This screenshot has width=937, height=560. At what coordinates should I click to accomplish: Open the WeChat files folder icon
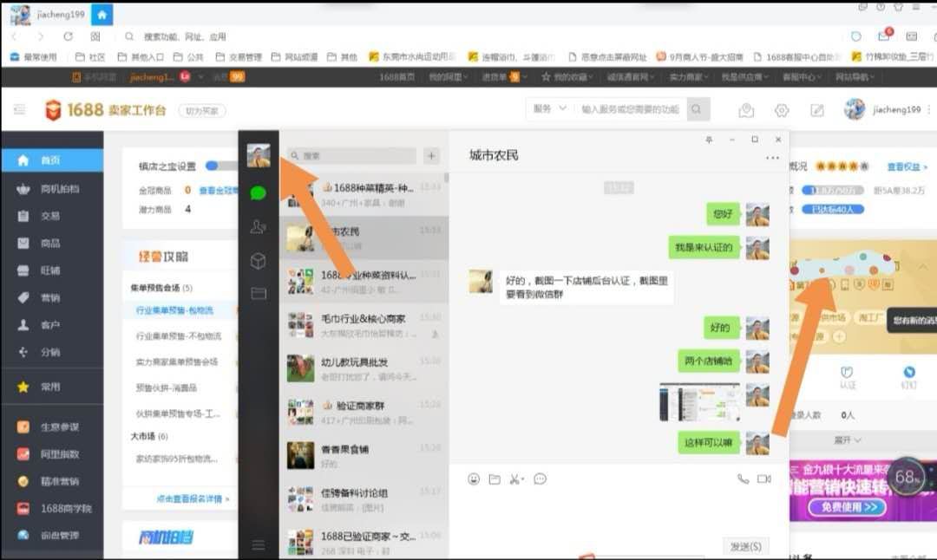pos(259,293)
